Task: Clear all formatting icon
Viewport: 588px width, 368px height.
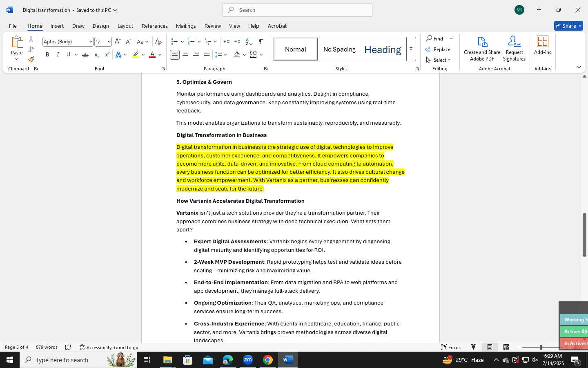Action: [x=158, y=42]
